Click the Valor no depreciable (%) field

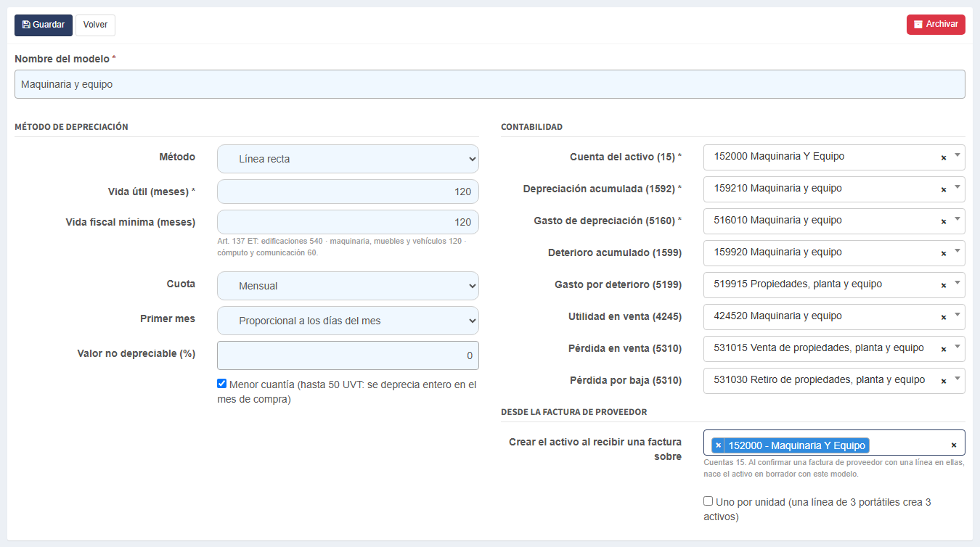click(x=348, y=355)
